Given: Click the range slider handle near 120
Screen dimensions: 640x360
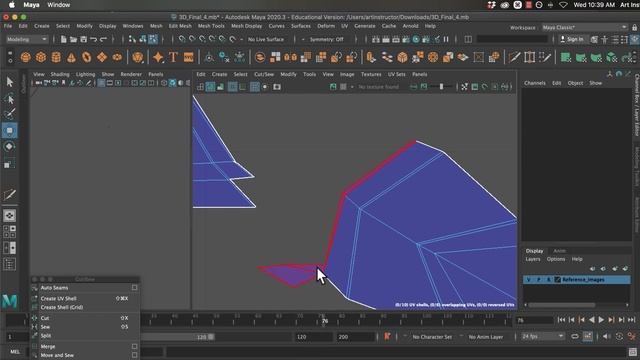Looking at the screenshot, I should click(x=211, y=337).
